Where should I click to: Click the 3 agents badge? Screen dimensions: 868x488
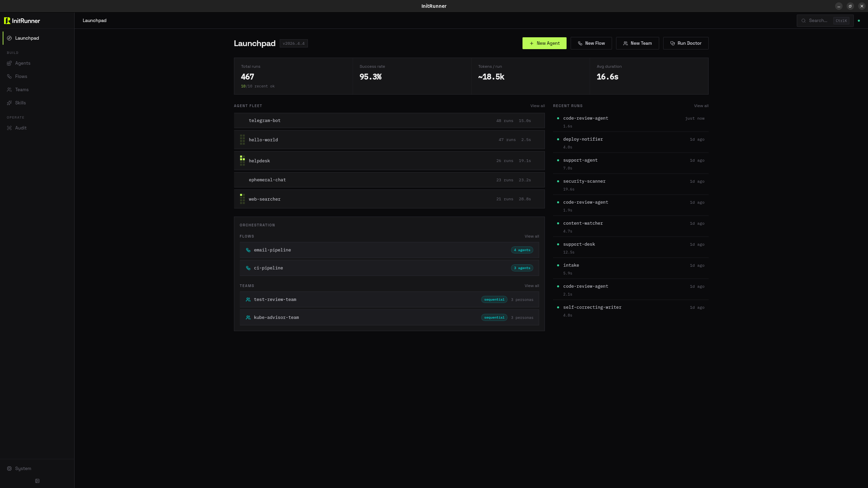click(x=522, y=268)
